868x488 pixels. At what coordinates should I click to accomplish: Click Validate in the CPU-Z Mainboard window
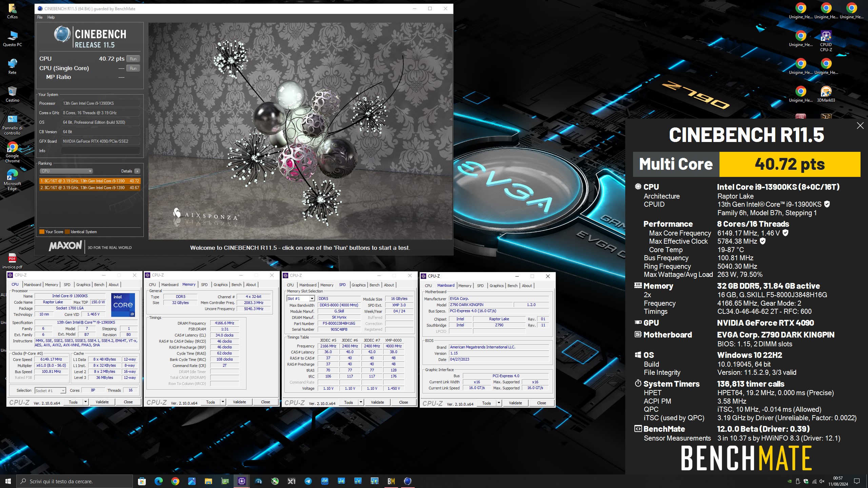tap(515, 403)
